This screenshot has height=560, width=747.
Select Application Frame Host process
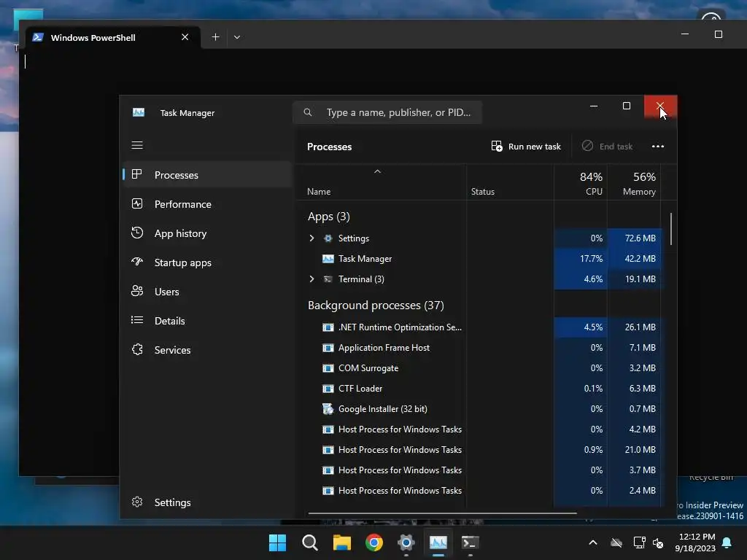(x=479, y=348)
